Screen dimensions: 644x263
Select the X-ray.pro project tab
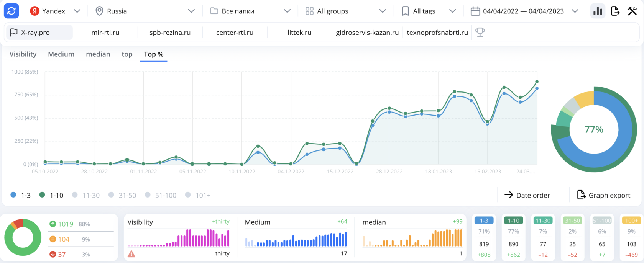(x=39, y=33)
